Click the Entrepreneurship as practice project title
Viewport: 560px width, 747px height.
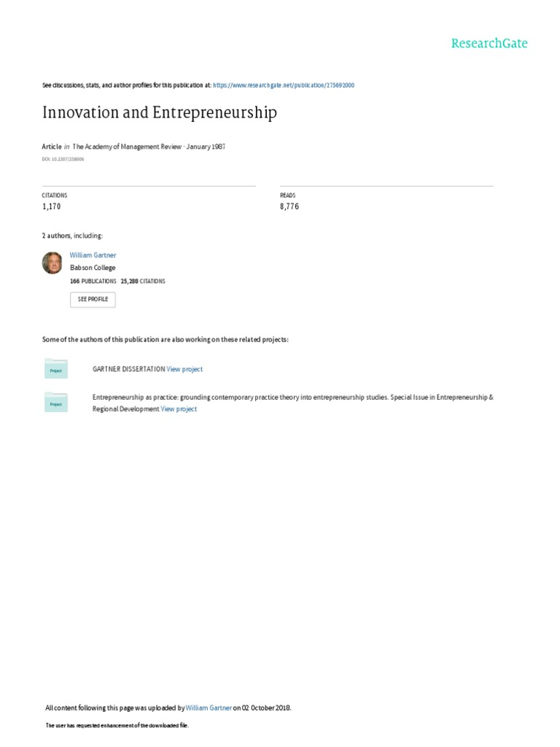point(293,403)
